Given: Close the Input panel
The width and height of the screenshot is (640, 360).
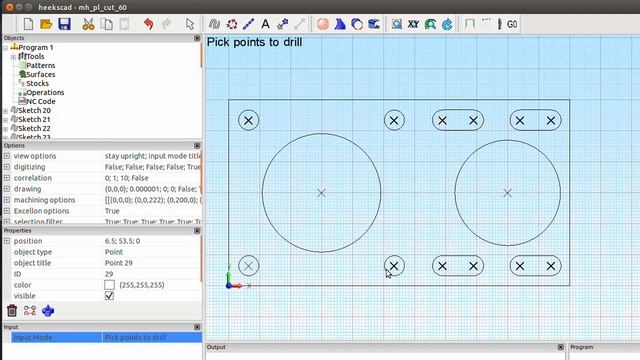Looking at the screenshot, I should click(197, 327).
